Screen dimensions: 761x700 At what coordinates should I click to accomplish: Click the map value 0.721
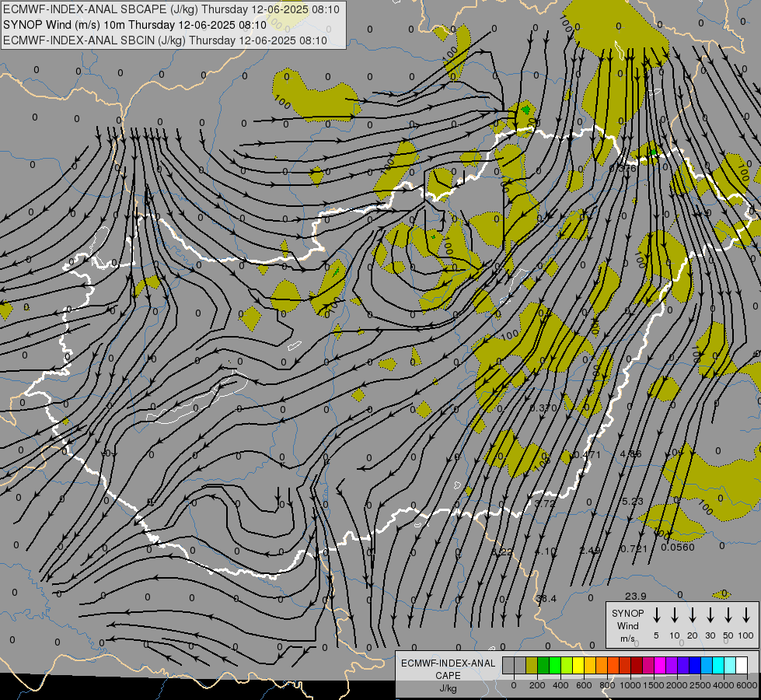coord(634,549)
